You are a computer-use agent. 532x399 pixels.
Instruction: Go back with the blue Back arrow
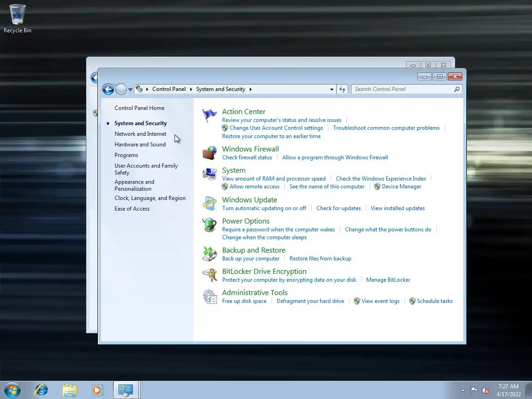(x=108, y=89)
